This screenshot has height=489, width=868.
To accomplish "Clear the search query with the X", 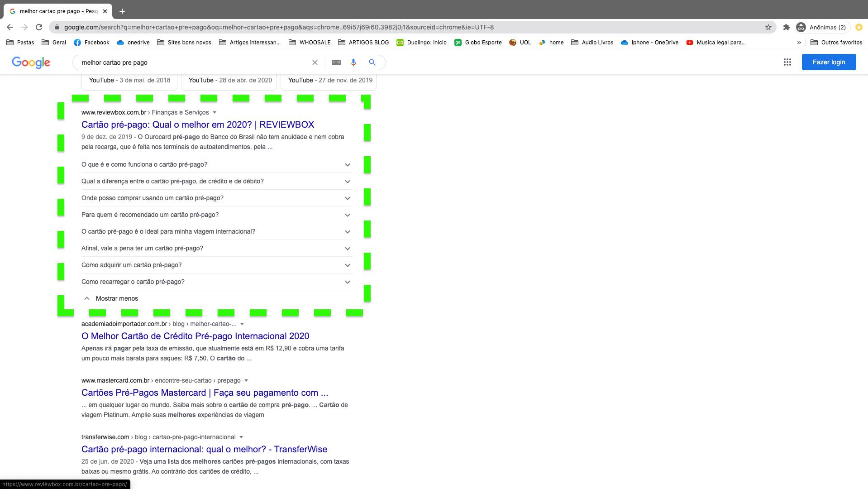I will click(315, 62).
